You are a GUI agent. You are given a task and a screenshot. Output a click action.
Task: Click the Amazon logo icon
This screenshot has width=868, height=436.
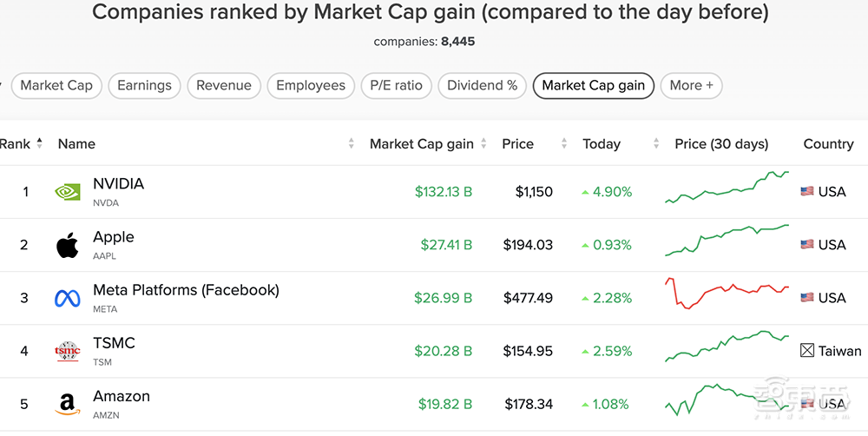[68, 404]
